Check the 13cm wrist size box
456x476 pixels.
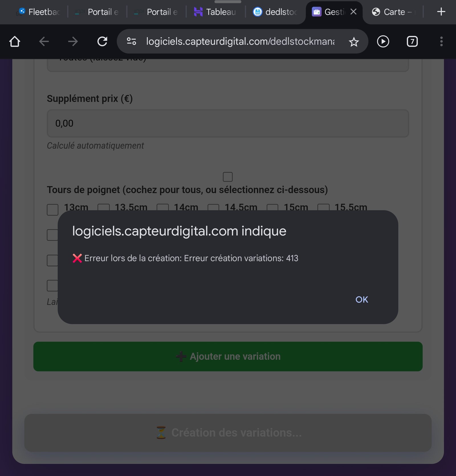53,210
